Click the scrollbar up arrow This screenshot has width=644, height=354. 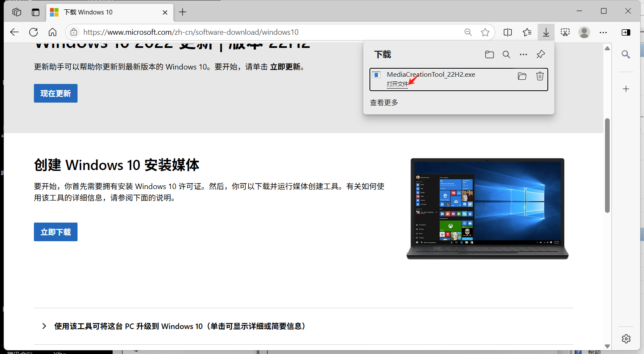[x=607, y=48]
